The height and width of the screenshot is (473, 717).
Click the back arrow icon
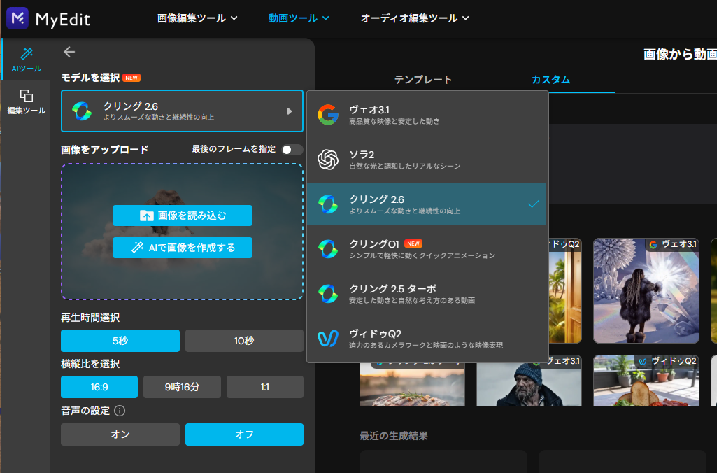coord(69,52)
